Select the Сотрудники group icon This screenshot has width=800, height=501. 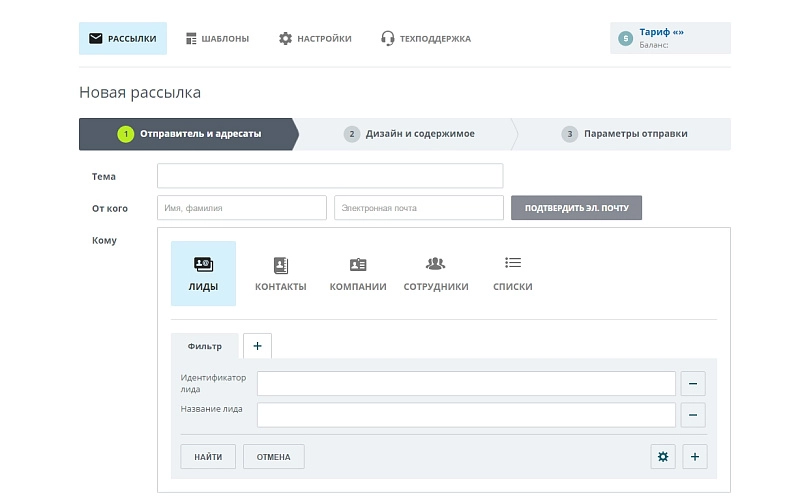point(436,265)
